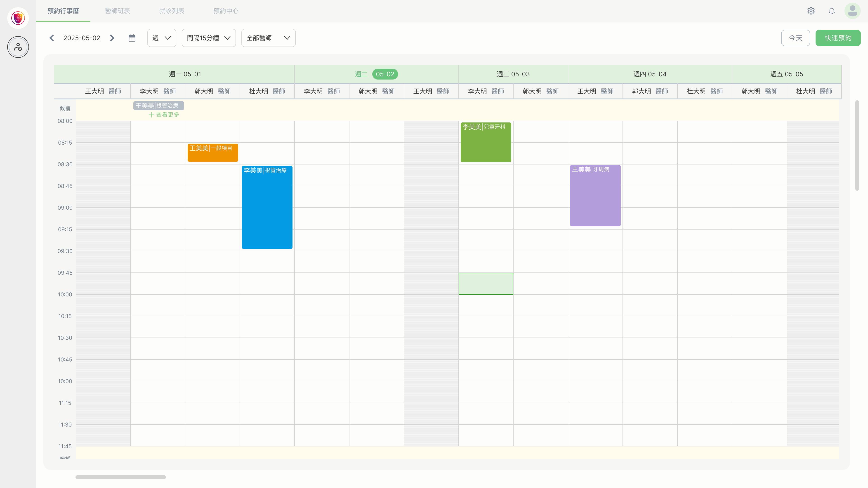Open the blue 李美美 根管治療 appointment
This screenshot has width=868, height=488.
[267, 207]
